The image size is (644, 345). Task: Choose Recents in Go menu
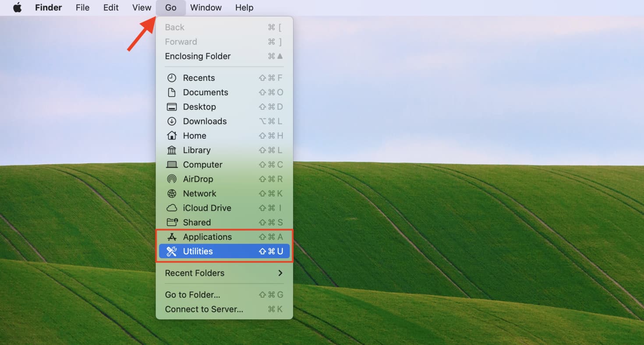click(x=224, y=78)
